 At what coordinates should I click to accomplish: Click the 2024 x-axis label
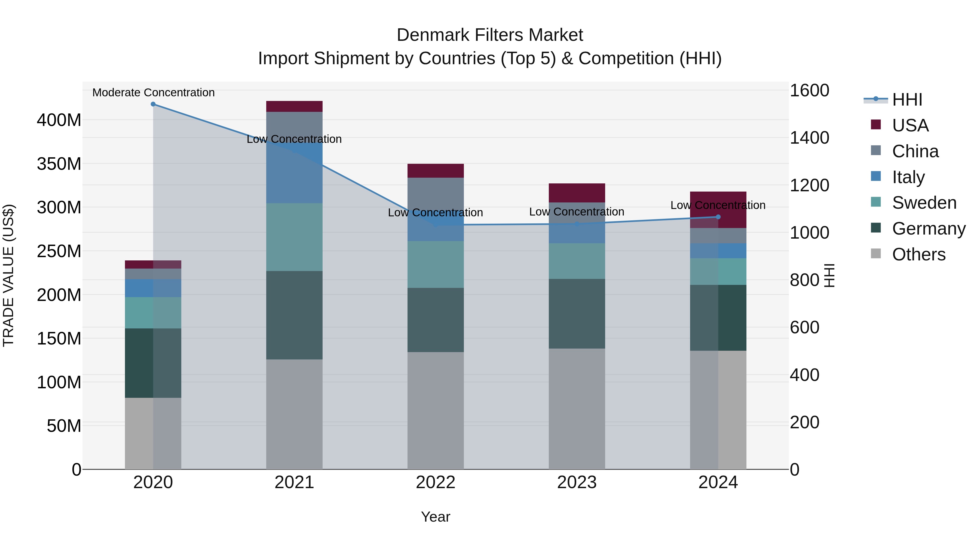(x=718, y=482)
